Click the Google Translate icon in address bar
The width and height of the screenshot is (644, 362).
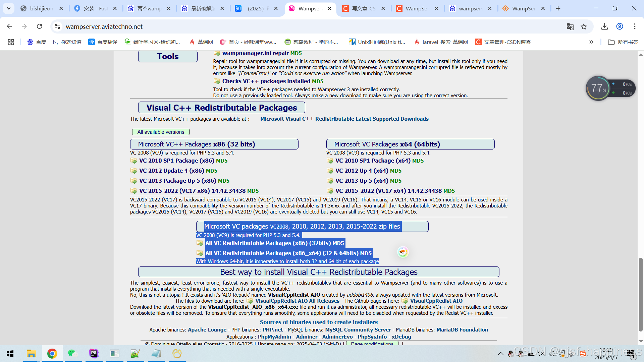570,26
